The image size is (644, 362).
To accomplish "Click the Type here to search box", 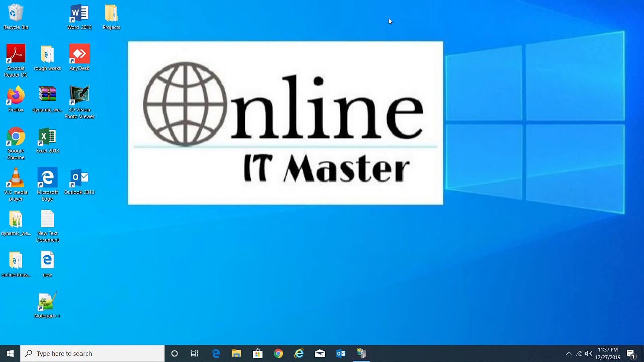I will 92,353.
